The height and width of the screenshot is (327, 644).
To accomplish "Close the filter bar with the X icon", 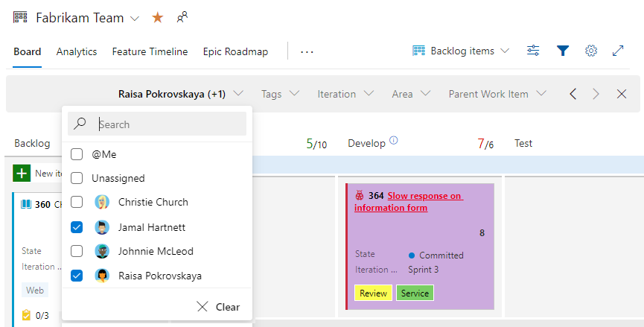I will 622,94.
